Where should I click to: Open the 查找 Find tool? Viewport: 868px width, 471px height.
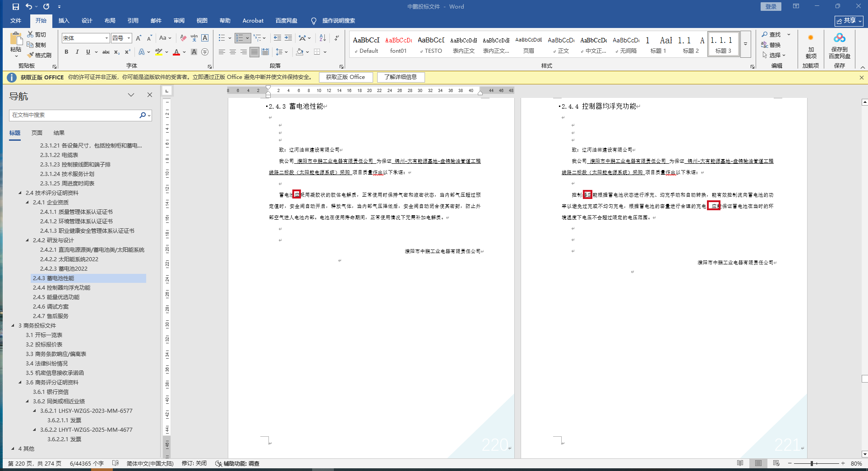tap(771, 34)
